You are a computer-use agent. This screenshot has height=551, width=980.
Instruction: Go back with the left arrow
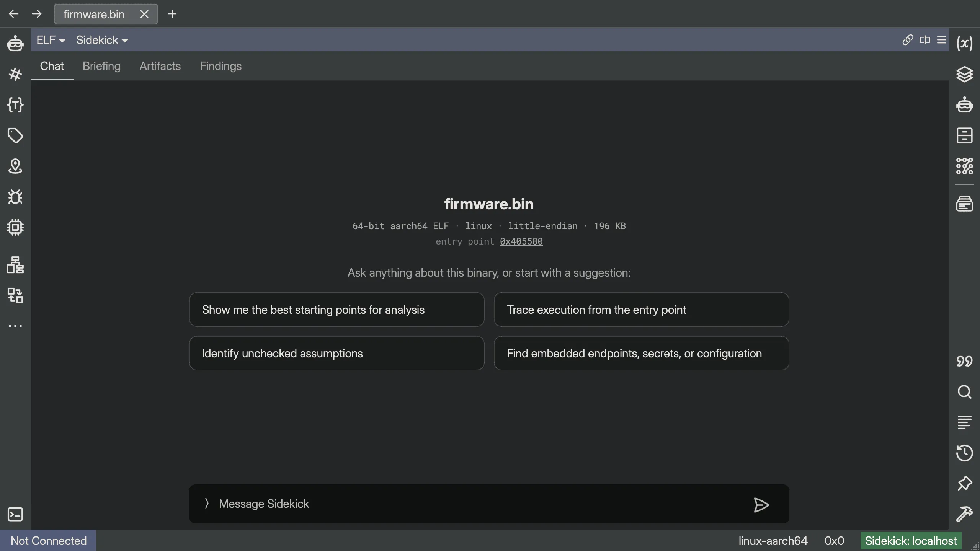point(14,14)
